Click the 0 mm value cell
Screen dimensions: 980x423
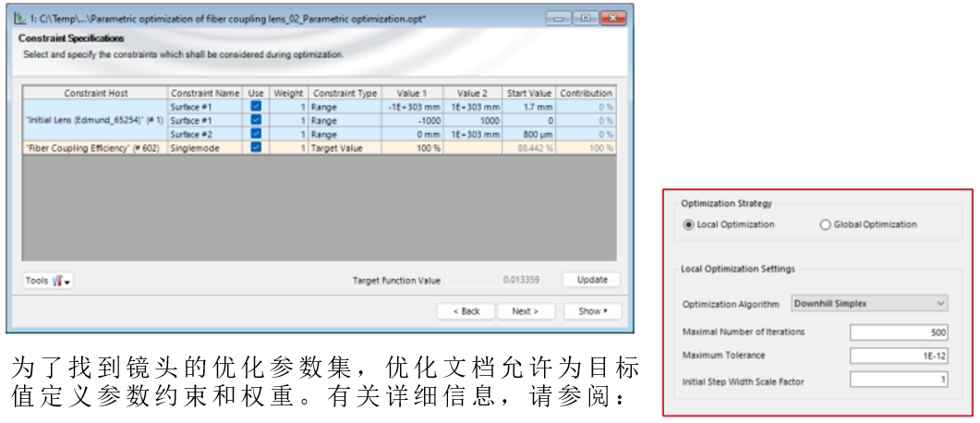[413, 134]
